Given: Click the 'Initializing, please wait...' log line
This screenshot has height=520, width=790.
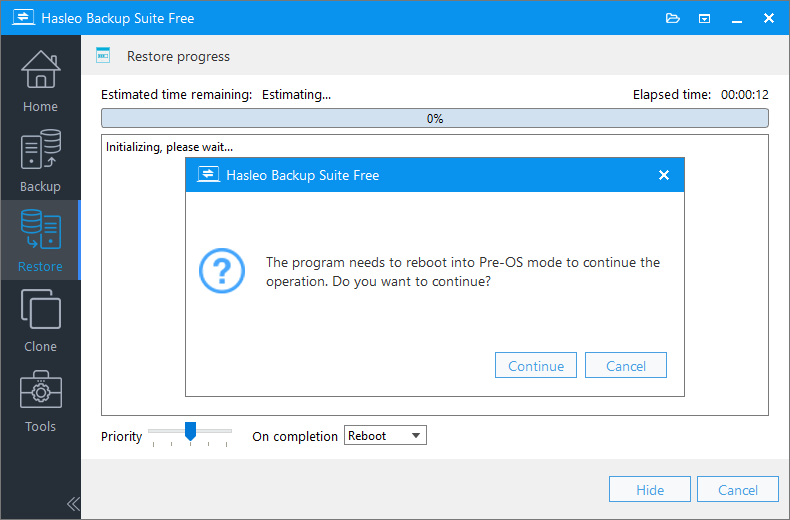Looking at the screenshot, I should coord(169,147).
